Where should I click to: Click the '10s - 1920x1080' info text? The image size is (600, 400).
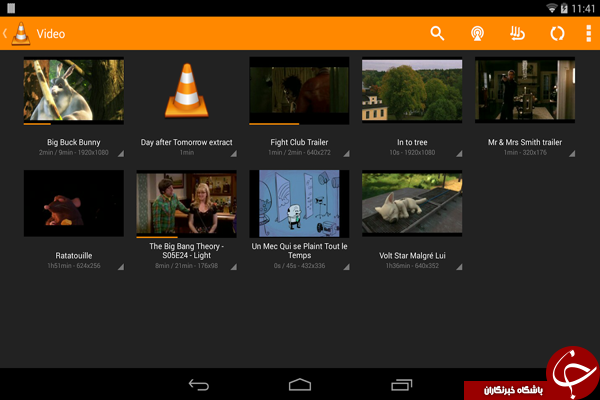click(412, 152)
